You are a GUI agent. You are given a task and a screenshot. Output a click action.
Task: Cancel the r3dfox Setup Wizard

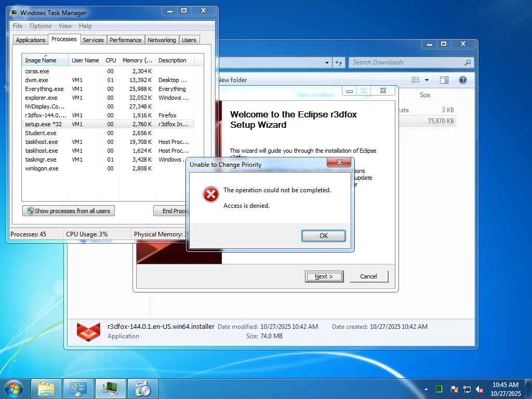click(368, 276)
